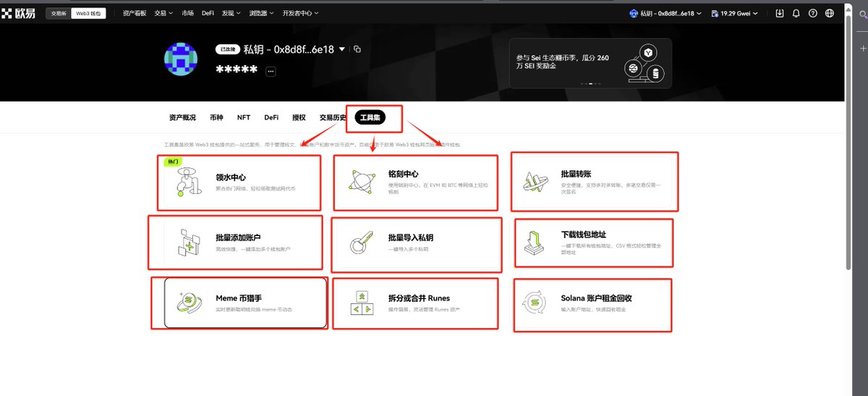Click the 输入账户地址，快速回收租金 description text
Image resolution: width=868 pixels, height=396 pixels.
click(x=593, y=310)
